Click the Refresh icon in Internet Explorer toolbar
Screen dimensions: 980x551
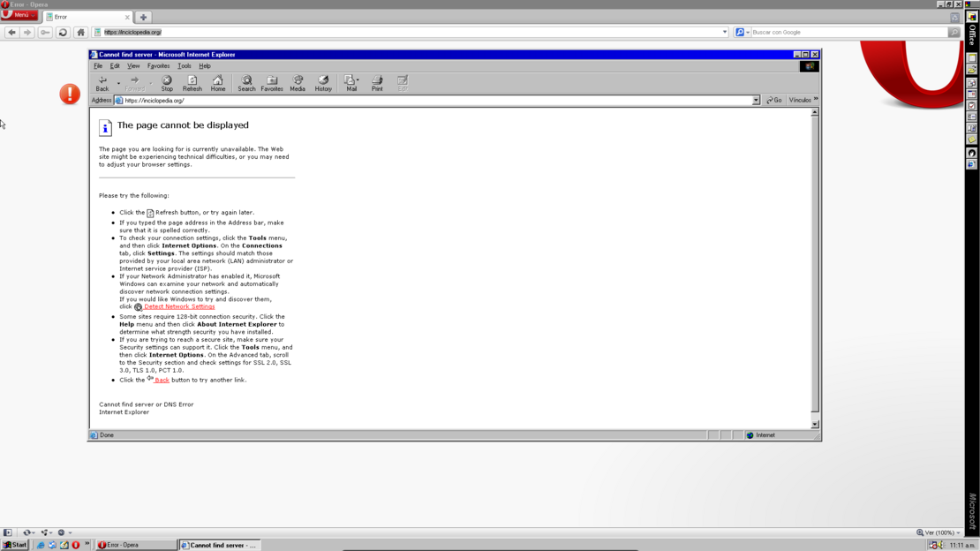(x=192, y=82)
